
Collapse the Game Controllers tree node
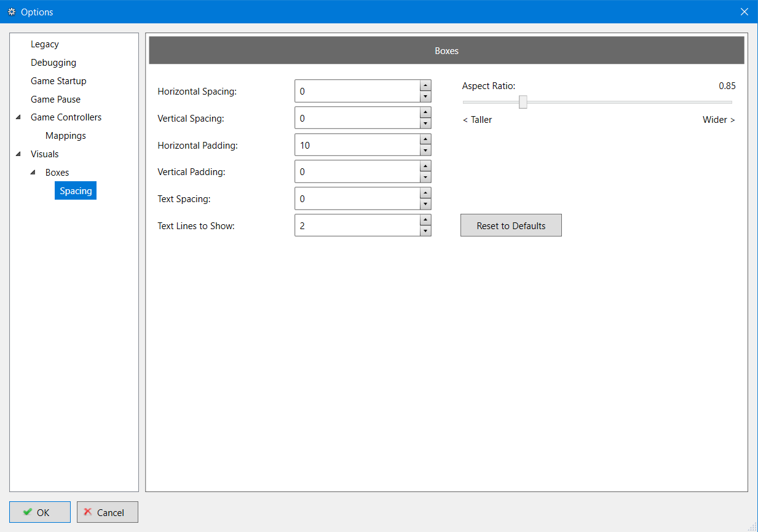click(x=18, y=117)
